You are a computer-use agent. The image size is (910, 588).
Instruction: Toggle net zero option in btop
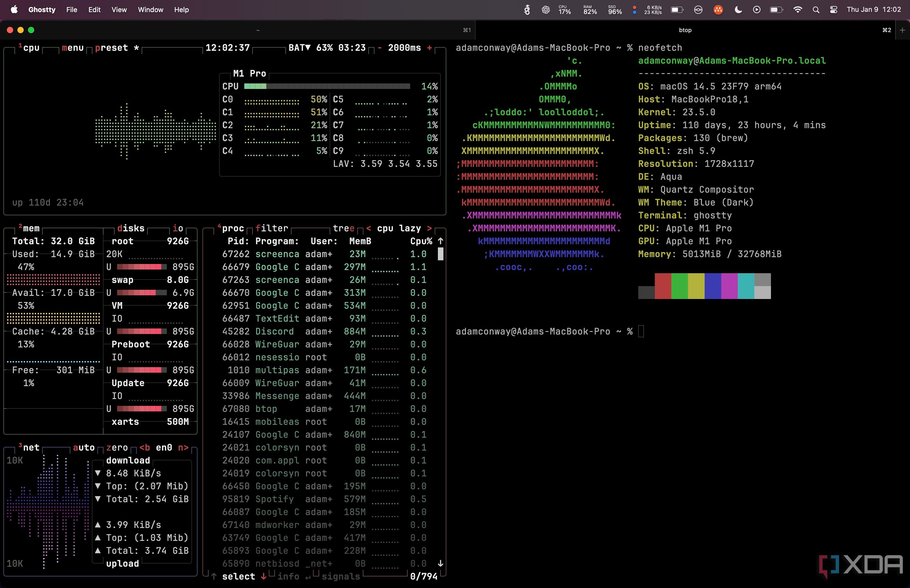click(117, 447)
